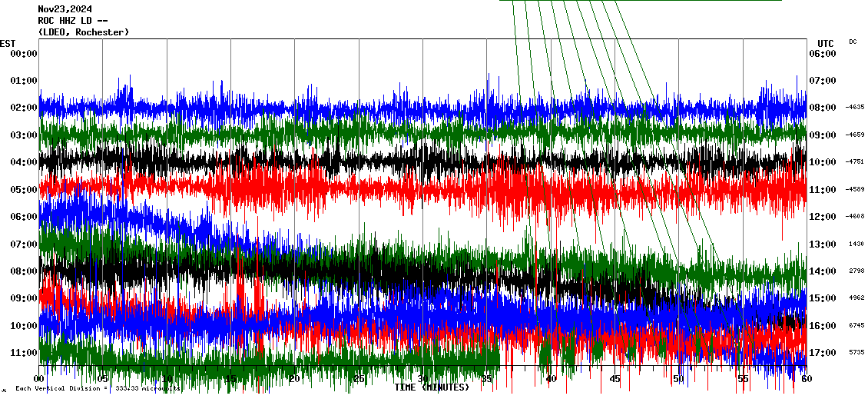Screen dimensions: 868x399
Task: Select the 00:00 EST time label
Action: pos(24,54)
